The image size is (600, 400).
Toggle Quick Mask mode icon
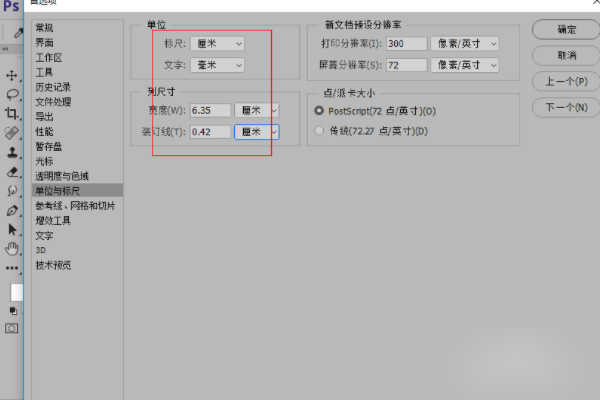pos(11,328)
